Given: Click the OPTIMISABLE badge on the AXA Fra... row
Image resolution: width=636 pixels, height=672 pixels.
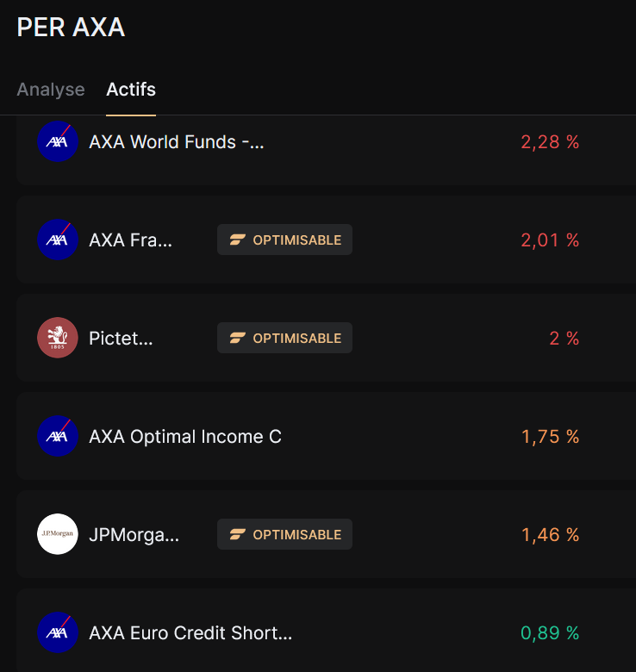Looking at the screenshot, I should [x=284, y=240].
